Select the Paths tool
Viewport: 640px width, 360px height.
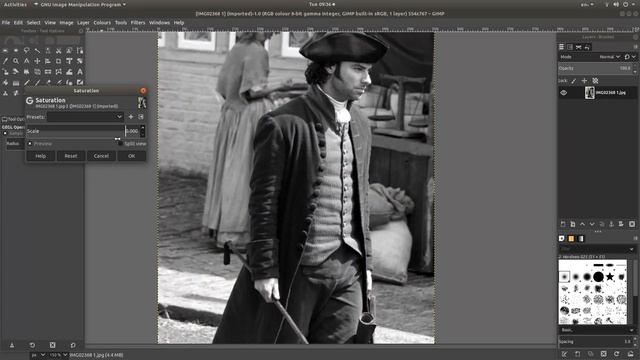[80, 50]
